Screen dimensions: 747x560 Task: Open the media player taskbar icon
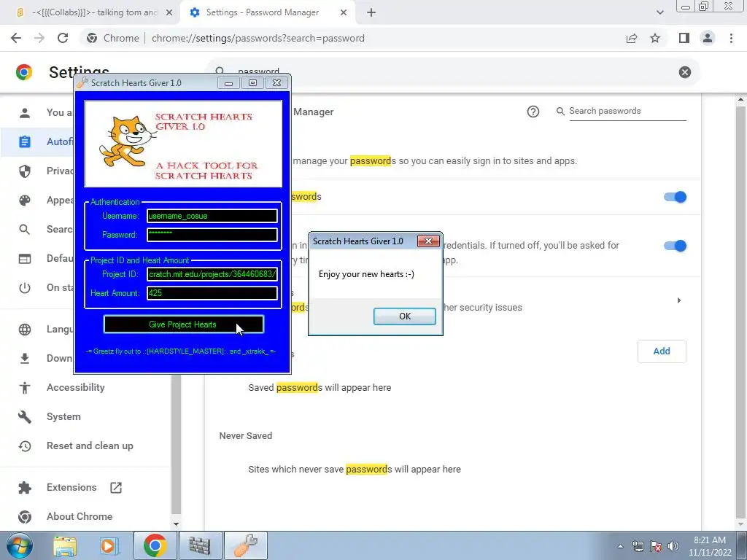coord(109,545)
